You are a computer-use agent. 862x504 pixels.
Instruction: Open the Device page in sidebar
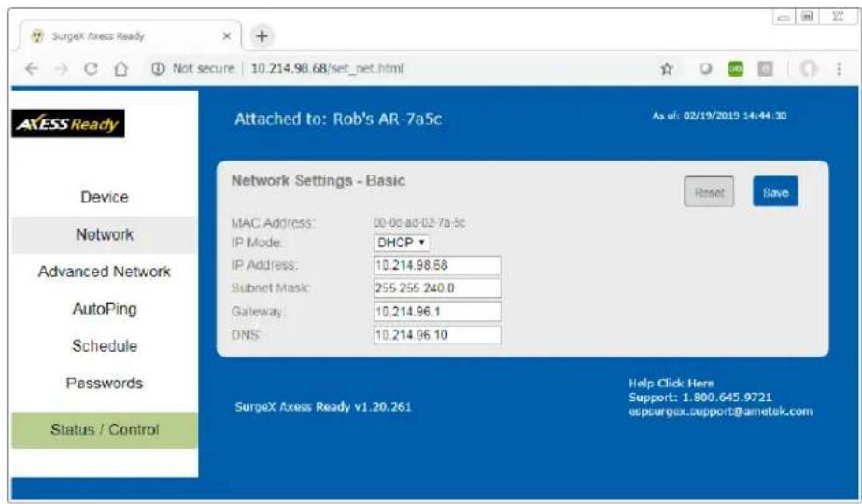point(105,197)
